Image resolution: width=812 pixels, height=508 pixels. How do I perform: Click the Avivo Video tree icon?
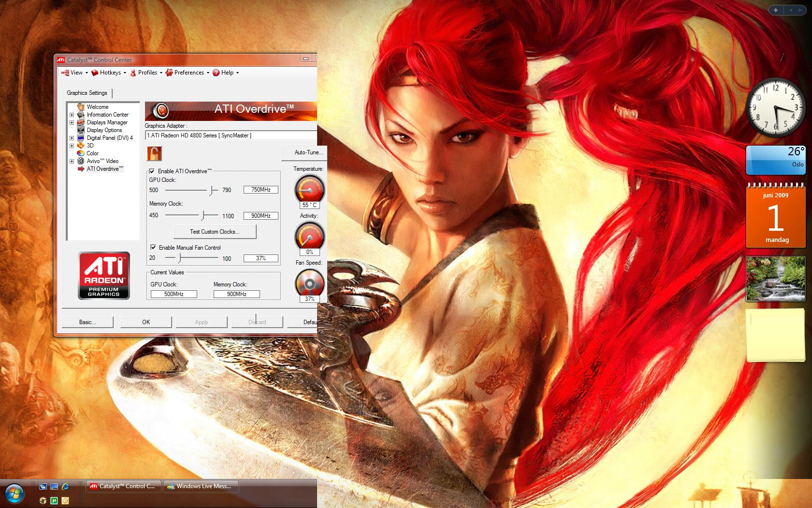(x=81, y=161)
